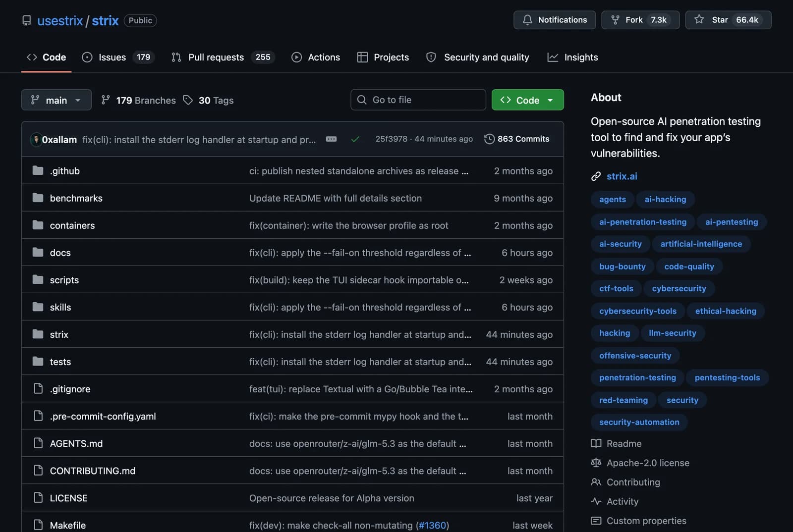Screen dimensions: 793x532
Task: Select the ai-hacking topic tag
Action: 665,199
